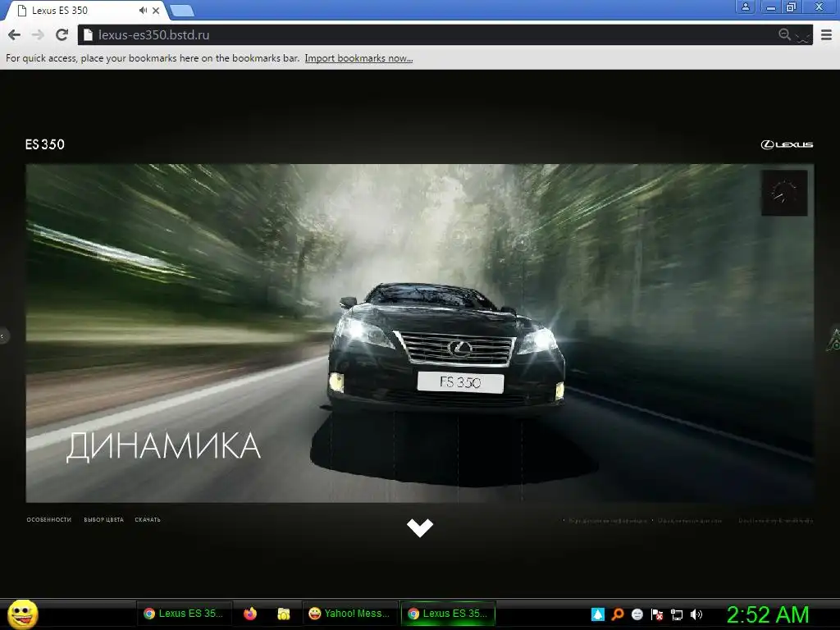840x630 pixels.
Task: Click the zoom magnifier icon in address bar
Action: [784, 34]
